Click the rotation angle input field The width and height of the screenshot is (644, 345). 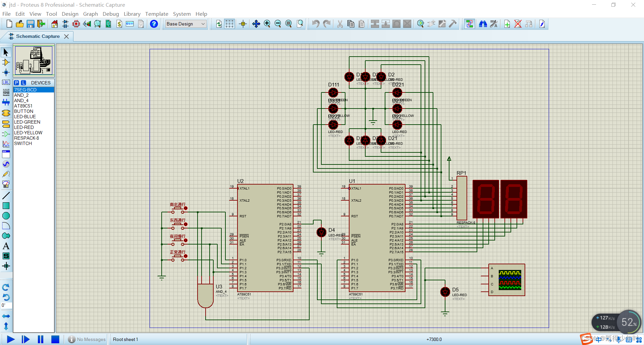coord(7,305)
